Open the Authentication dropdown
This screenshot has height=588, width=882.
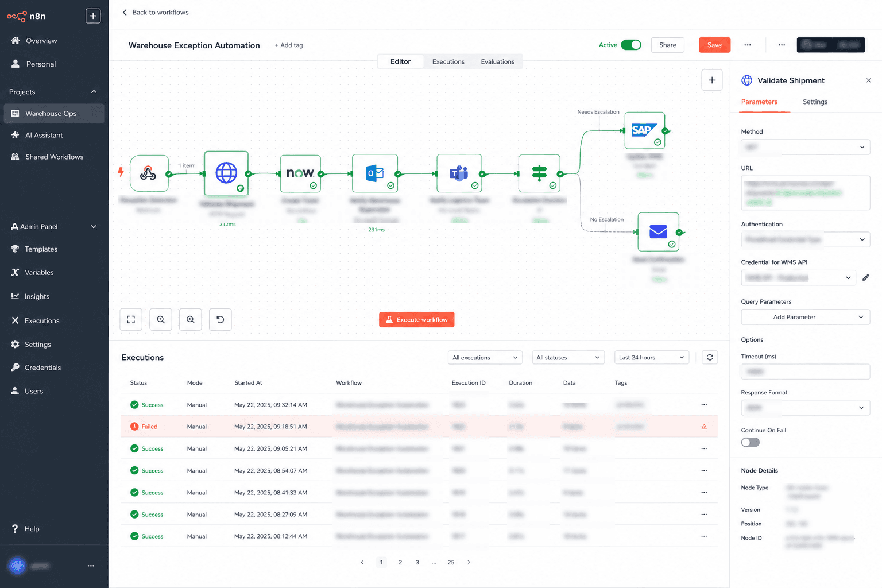[x=805, y=239]
